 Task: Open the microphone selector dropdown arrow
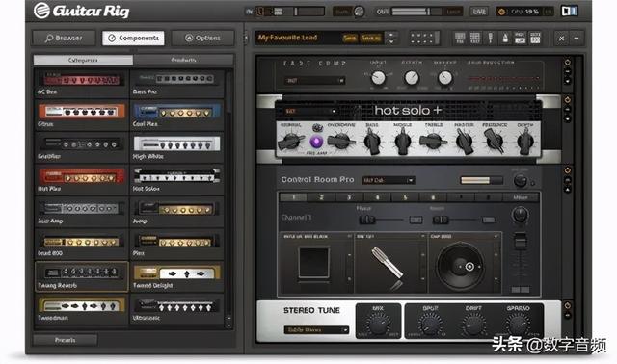[x=422, y=236]
